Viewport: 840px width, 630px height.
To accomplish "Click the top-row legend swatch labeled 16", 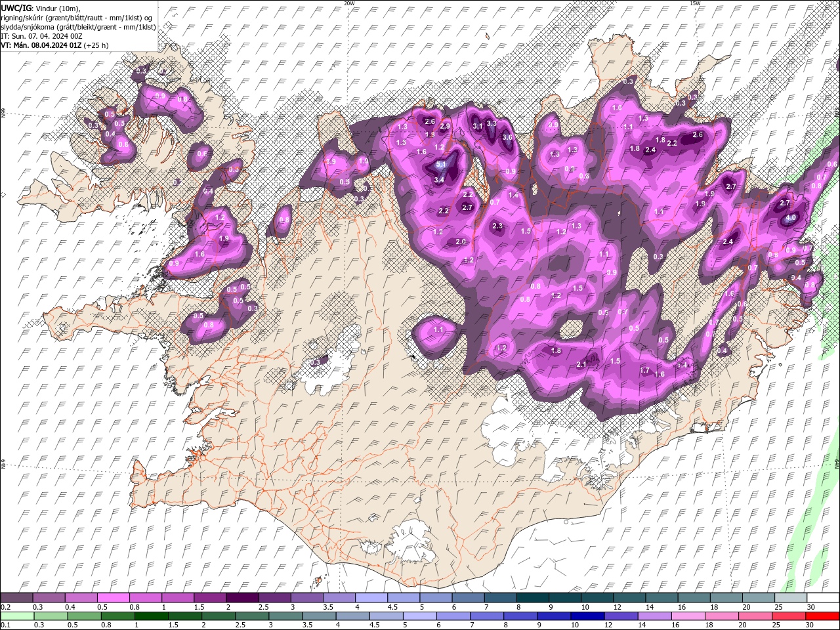I will (x=694, y=598).
